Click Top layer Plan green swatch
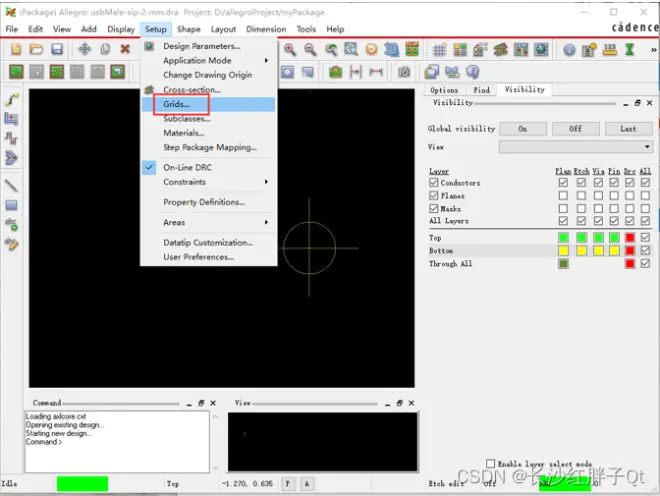 563,237
